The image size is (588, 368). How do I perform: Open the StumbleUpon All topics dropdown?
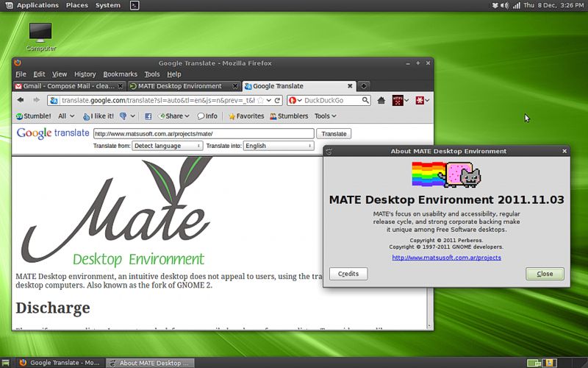[x=66, y=116]
